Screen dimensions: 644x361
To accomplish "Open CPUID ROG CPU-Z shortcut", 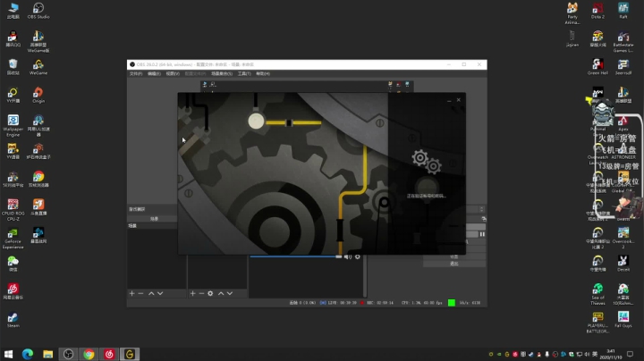I will [13, 210].
